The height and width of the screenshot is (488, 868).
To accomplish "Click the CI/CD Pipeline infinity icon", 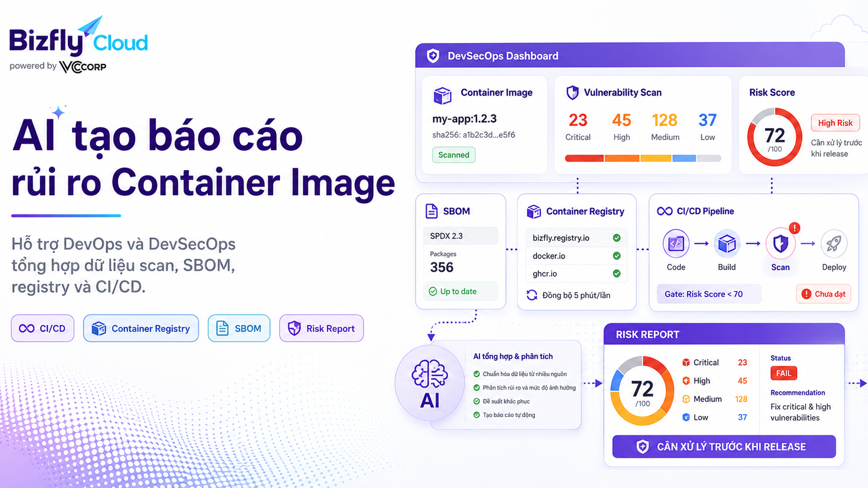I will [x=665, y=211].
